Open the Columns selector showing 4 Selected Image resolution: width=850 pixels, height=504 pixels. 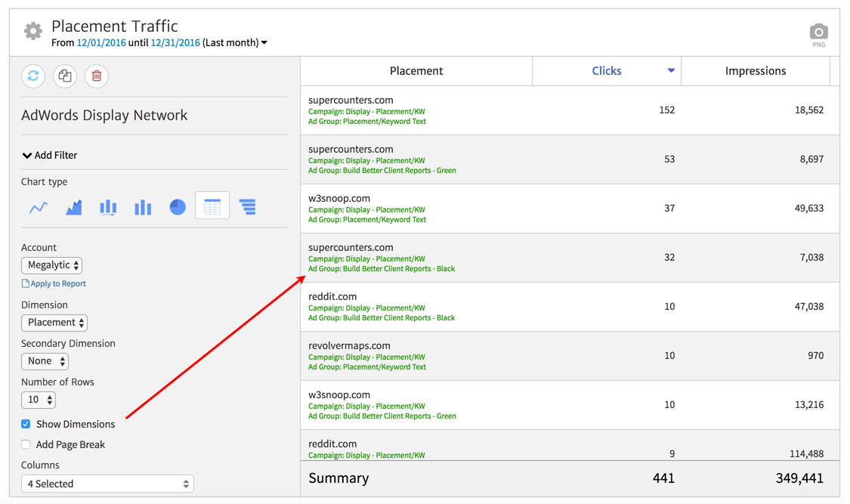(x=107, y=483)
